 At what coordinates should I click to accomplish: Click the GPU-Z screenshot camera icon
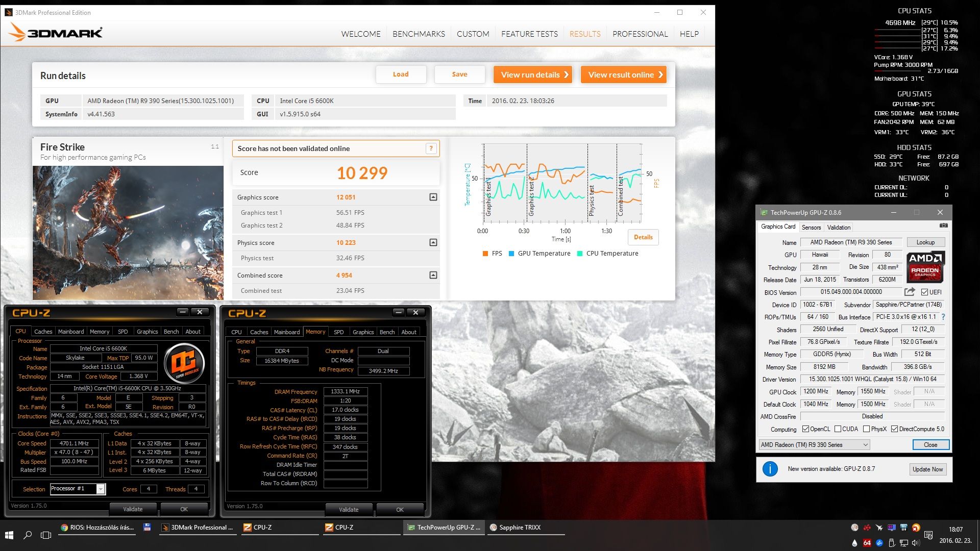point(944,226)
